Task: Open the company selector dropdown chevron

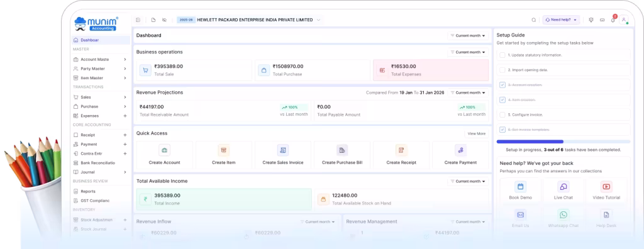Action: [x=318, y=19]
